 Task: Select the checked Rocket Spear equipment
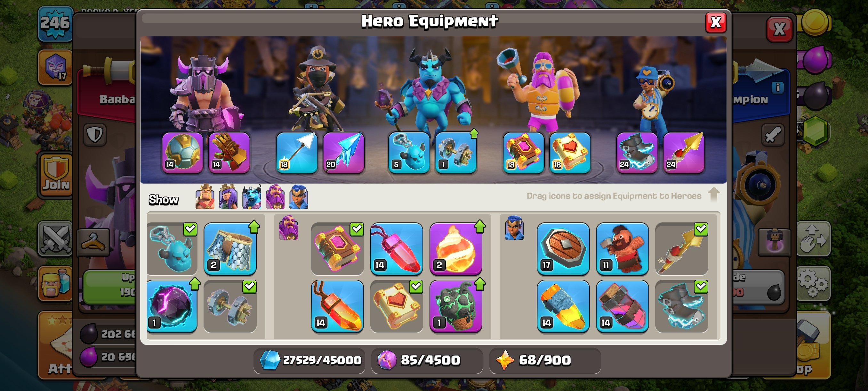tap(681, 249)
